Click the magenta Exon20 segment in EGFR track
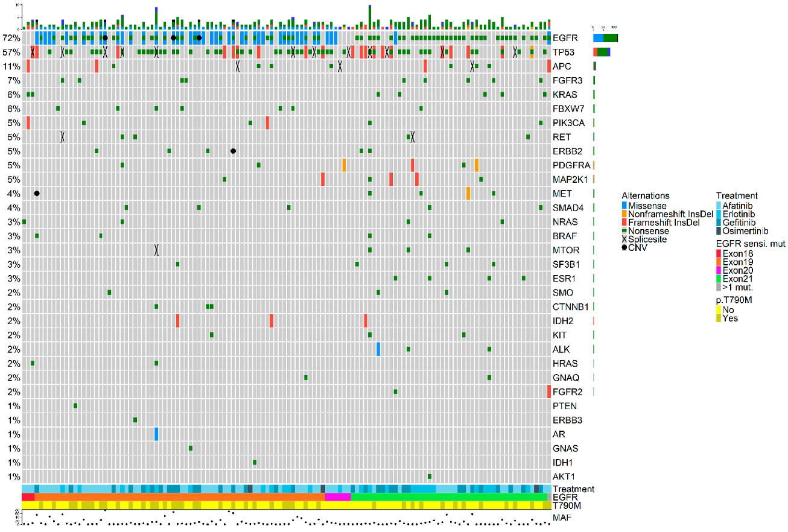This screenshot has width=788, height=532. [x=337, y=497]
